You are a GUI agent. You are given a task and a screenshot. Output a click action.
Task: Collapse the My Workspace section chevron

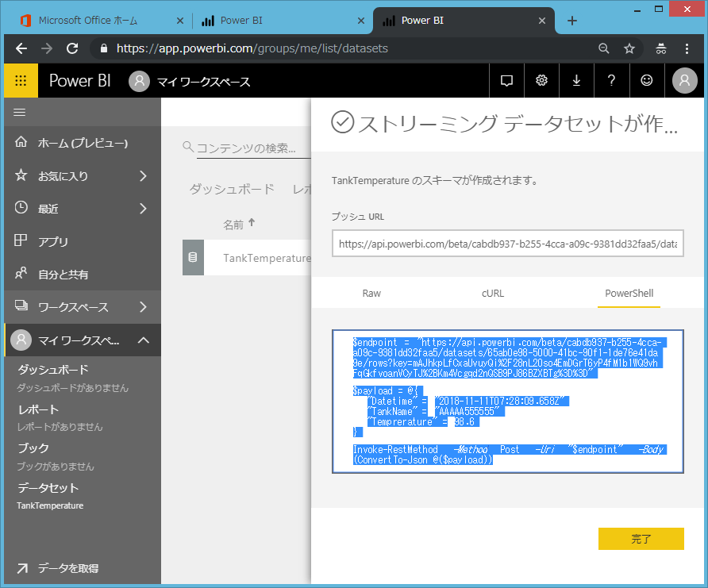[143, 340]
